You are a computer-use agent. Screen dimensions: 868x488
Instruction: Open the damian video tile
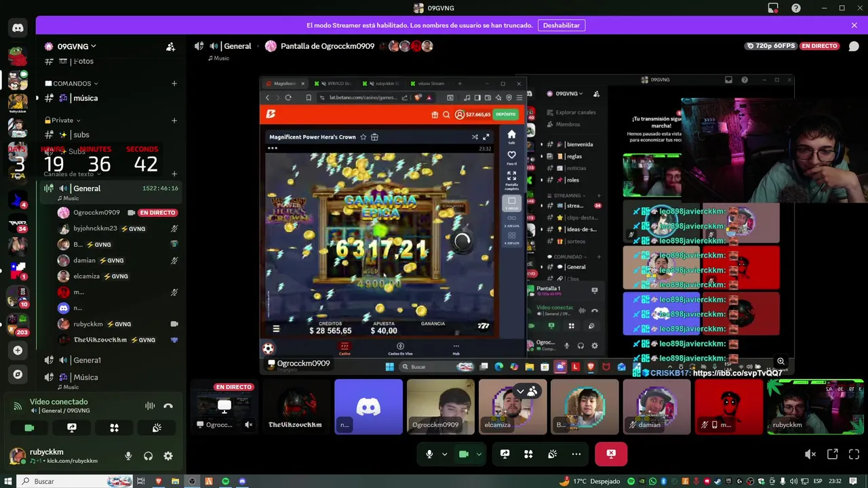click(656, 407)
